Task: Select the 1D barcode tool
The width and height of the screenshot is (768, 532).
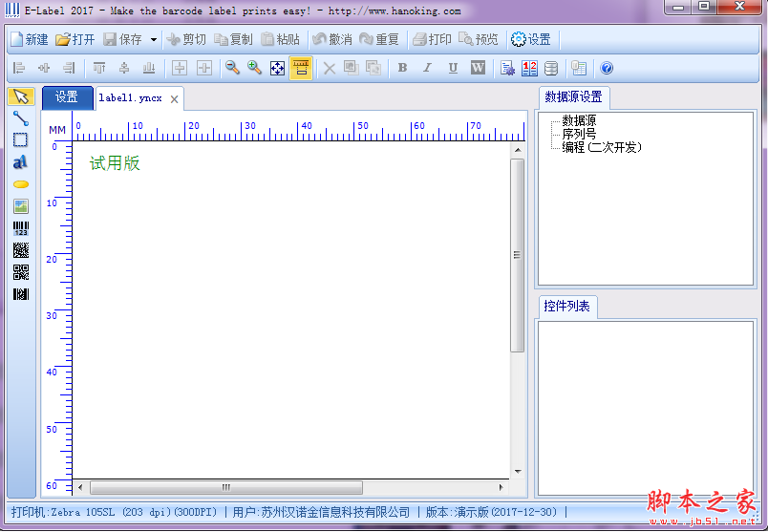Action: tap(21, 228)
